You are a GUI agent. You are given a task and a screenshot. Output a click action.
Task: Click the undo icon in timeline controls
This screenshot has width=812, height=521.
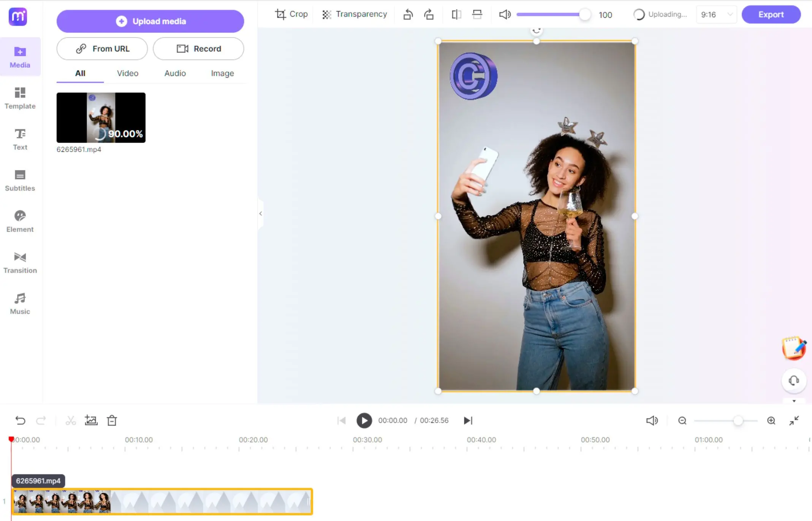coord(19,420)
